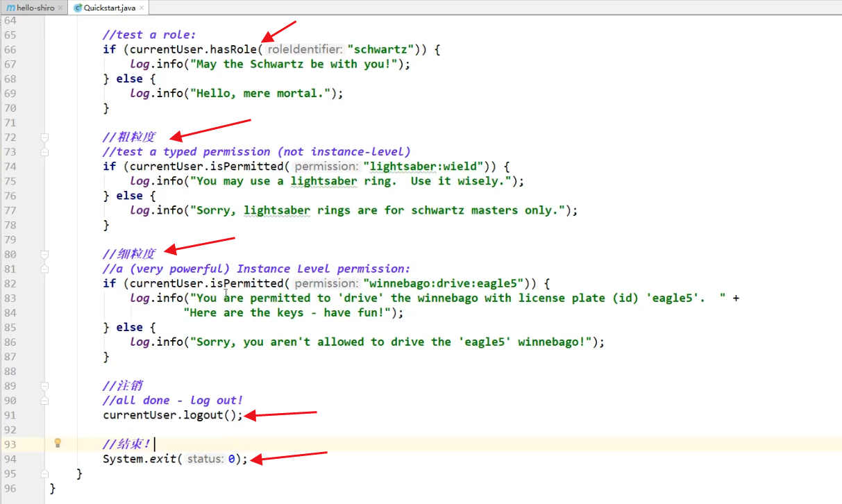Image resolution: width=842 pixels, height=504 pixels.
Task: Click the "Hello, mere mortal." string
Action: 260,94
